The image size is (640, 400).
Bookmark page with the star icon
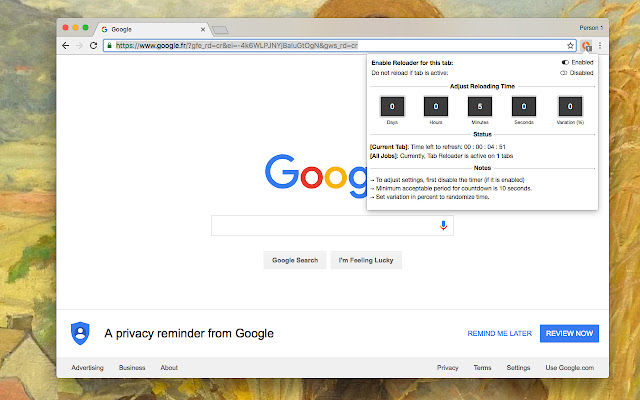(x=570, y=46)
